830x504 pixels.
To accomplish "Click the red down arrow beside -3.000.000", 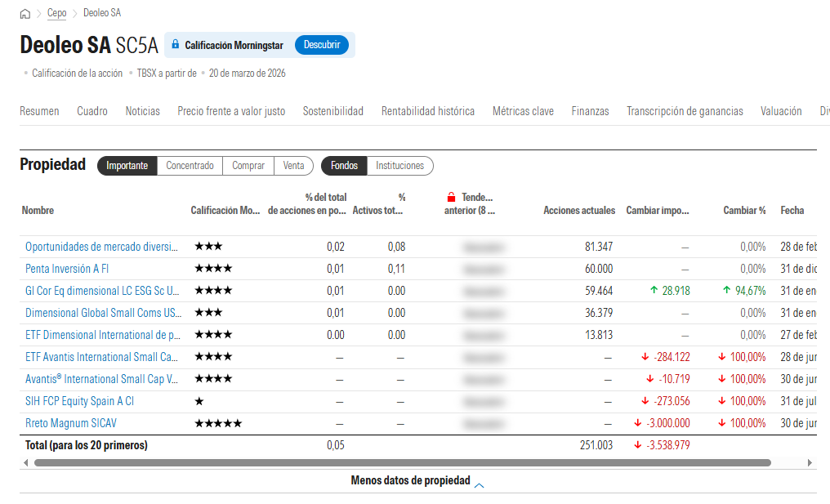I will point(638,423).
